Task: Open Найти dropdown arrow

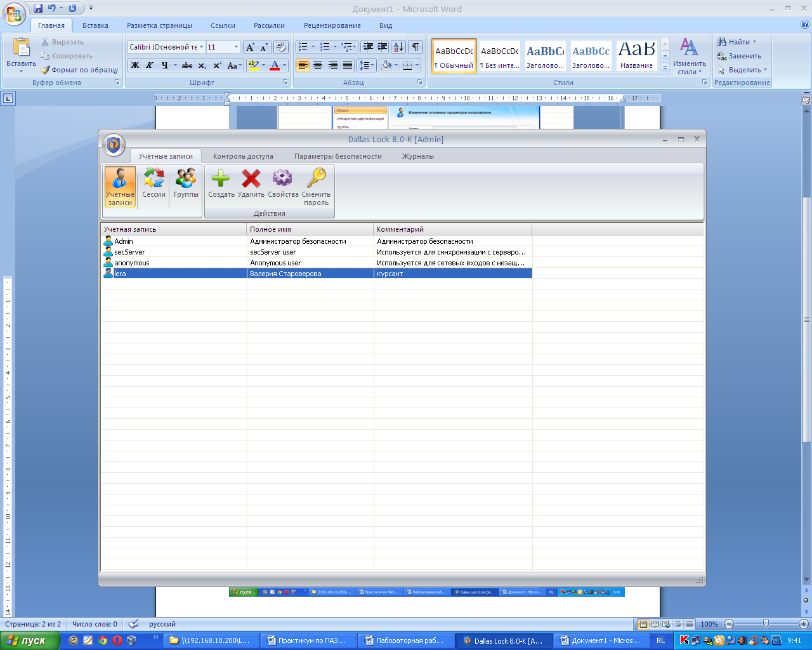Action: pyautogui.click(x=755, y=42)
